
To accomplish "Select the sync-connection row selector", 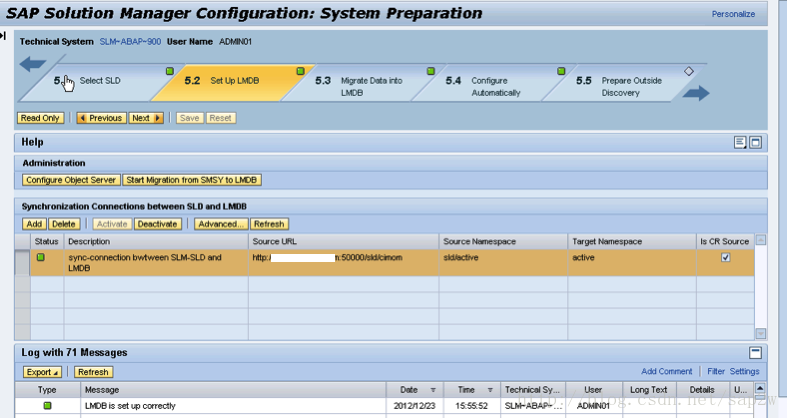I will click(x=22, y=262).
